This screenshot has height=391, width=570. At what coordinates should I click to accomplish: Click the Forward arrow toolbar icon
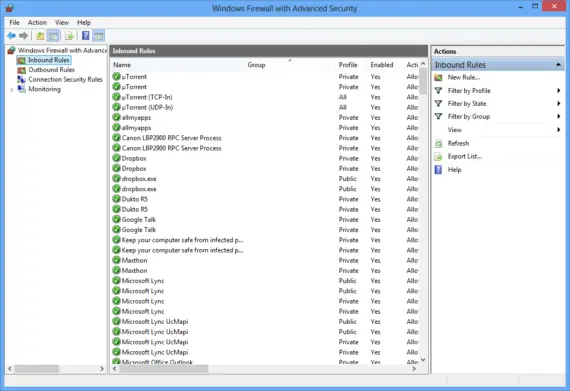coord(24,36)
